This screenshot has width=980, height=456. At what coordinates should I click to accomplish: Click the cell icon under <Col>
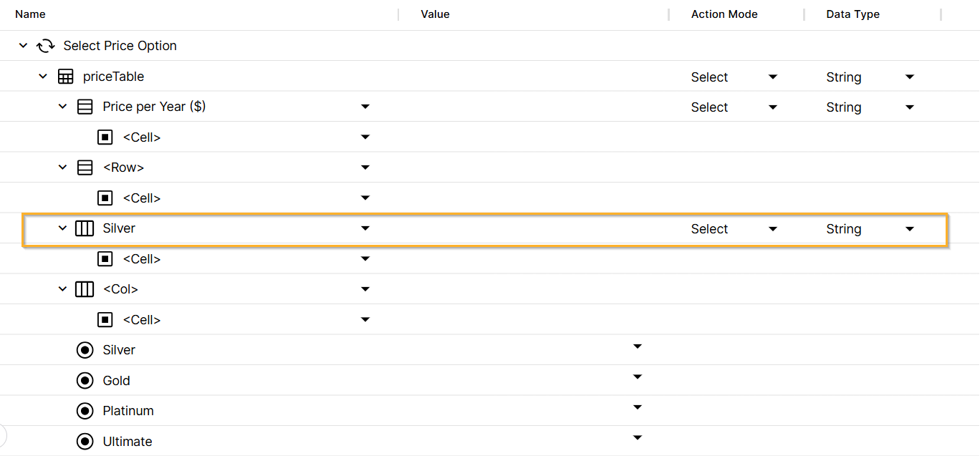(x=105, y=320)
